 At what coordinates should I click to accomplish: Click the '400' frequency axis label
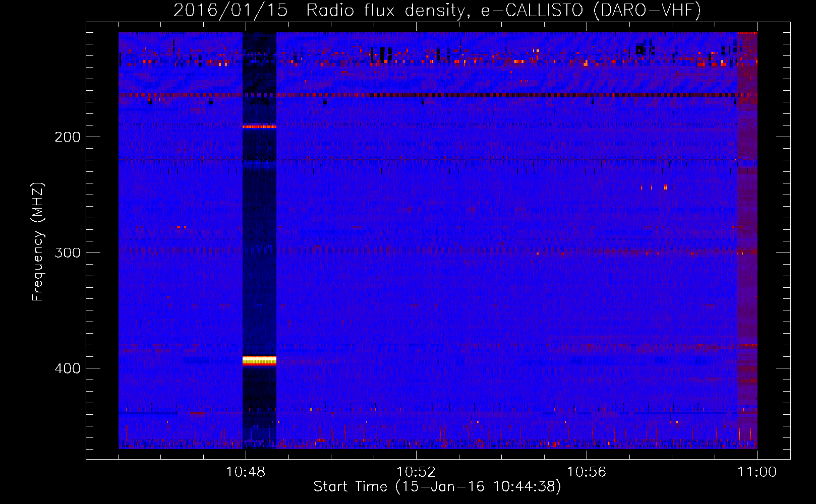click(x=68, y=368)
